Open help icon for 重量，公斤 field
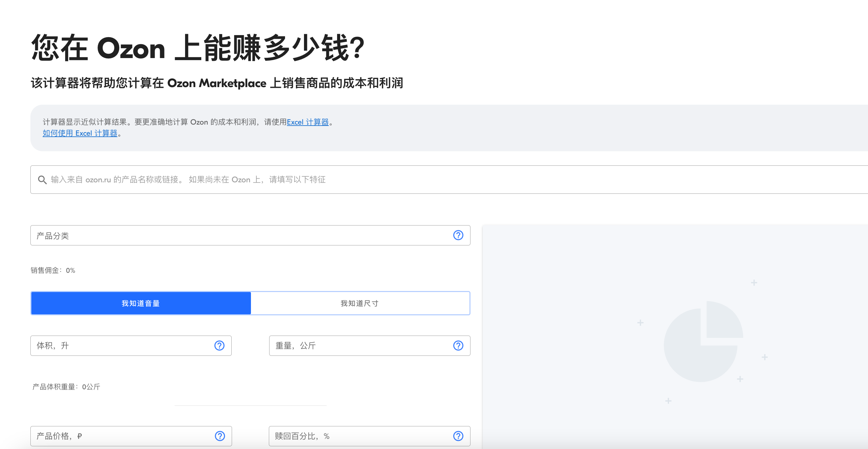This screenshot has width=868, height=449. click(x=458, y=346)
